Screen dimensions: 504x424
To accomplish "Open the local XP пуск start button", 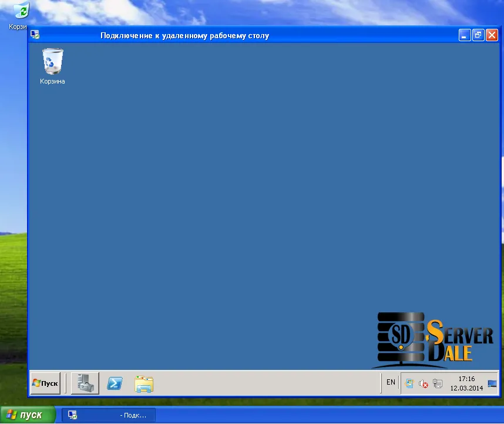I will point(28,415).
